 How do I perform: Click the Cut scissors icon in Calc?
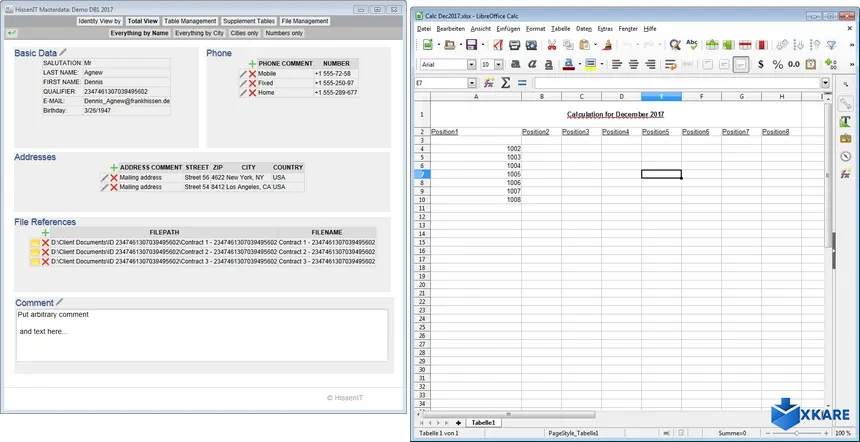(552, 45)
